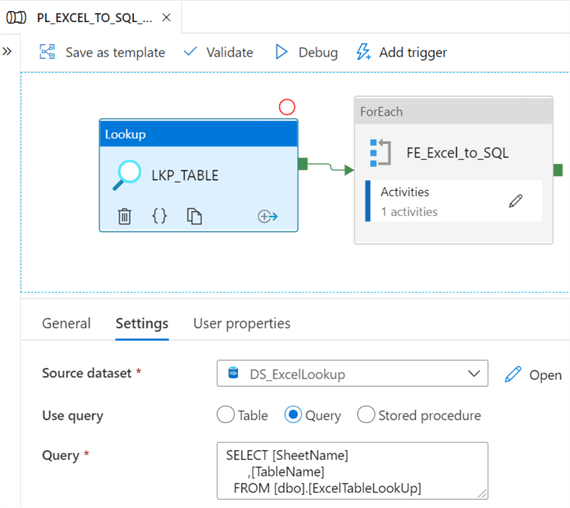Select the Table radio option
570x508 pixels.
[x=225, y=415]
